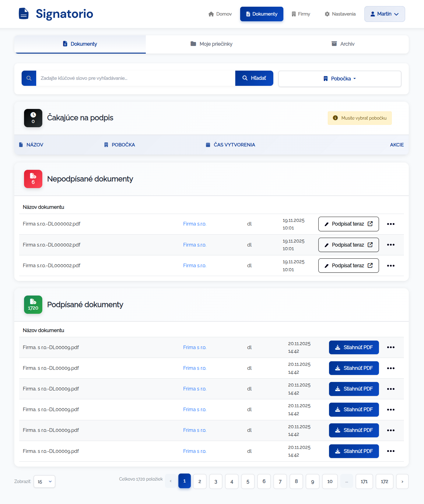Open Frima s r.o. link in last signed row
The height and width of the screenshot is (504, 424).
[195, 451]
